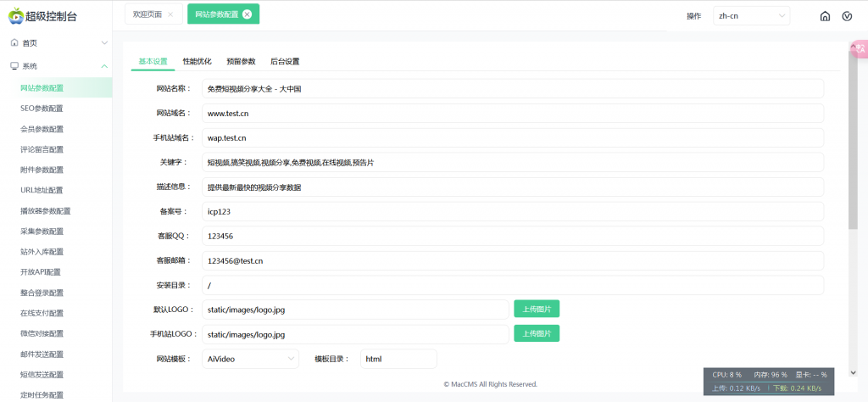Open the 网站模板 AiVideo dropdown
Viewport: 868px width, 402px height.
point(250,359)
